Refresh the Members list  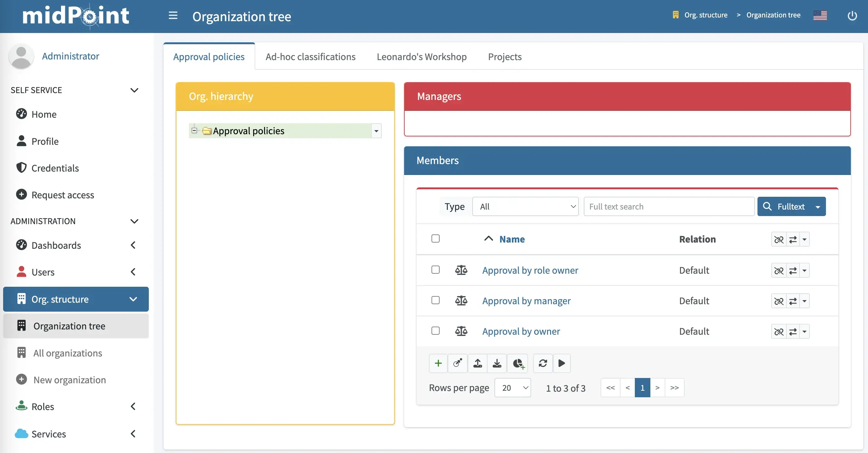(x=542, y=363)
